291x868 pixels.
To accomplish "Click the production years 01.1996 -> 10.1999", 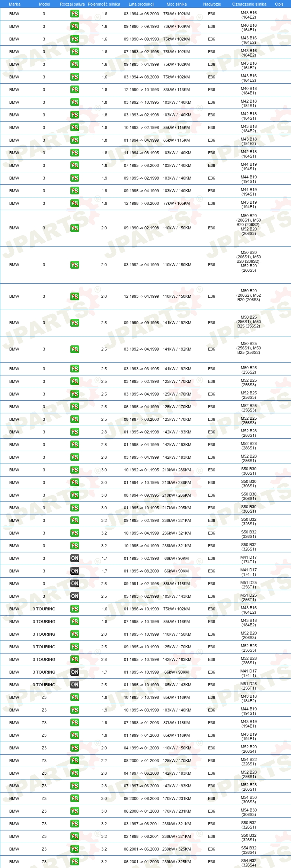I will pyautogui.click(x=141, y=609).
